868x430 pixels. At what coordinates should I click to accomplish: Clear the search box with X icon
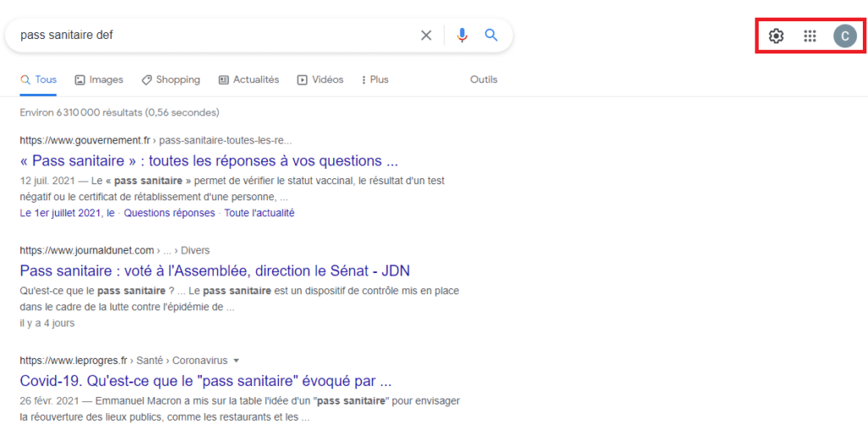click(x=426, y=36)
